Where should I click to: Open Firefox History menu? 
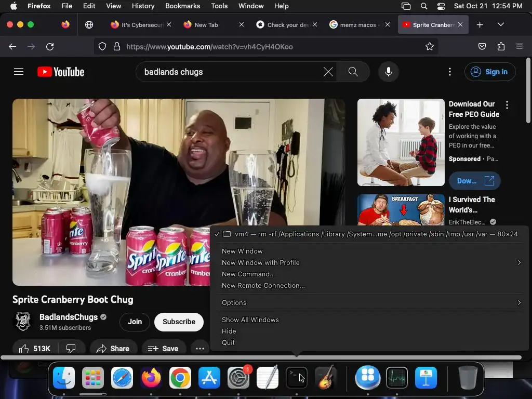click(x=143, y=6)
